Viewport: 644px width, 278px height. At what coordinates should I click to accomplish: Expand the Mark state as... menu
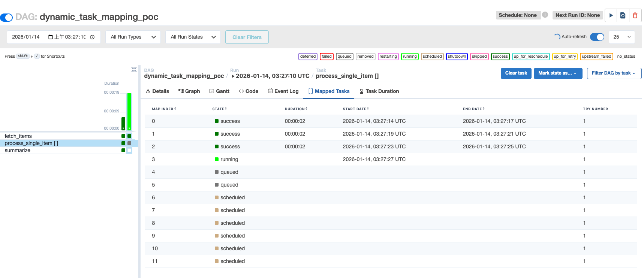click(557, 73)
